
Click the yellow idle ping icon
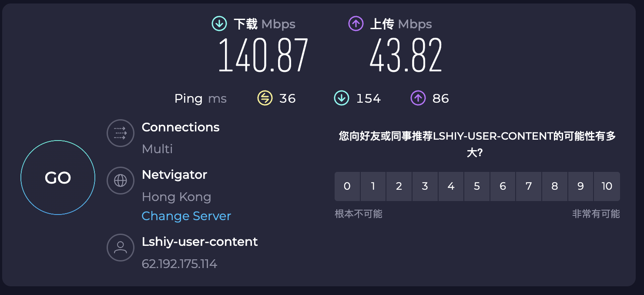click(x=265, y=98)
